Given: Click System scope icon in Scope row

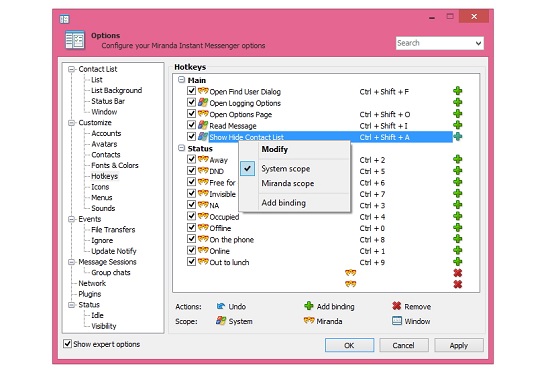Looking at the screenshot, I should [x=221, y=320].
